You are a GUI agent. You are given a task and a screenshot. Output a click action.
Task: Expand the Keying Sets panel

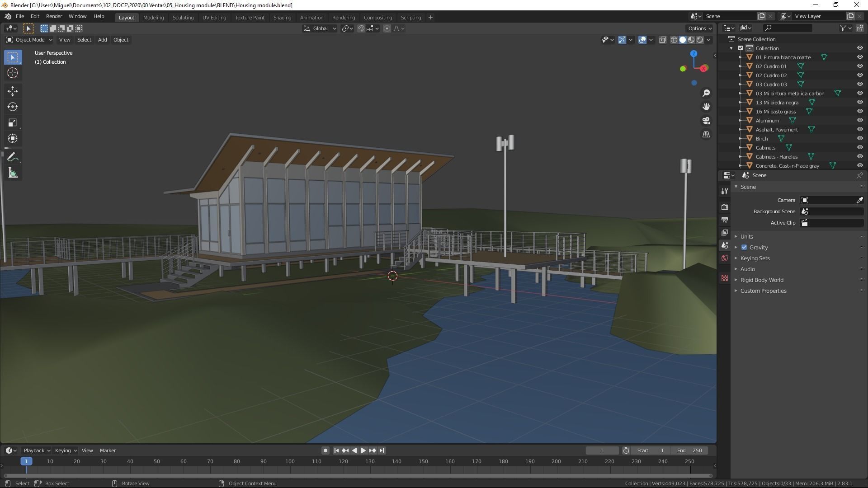[755, 258]
